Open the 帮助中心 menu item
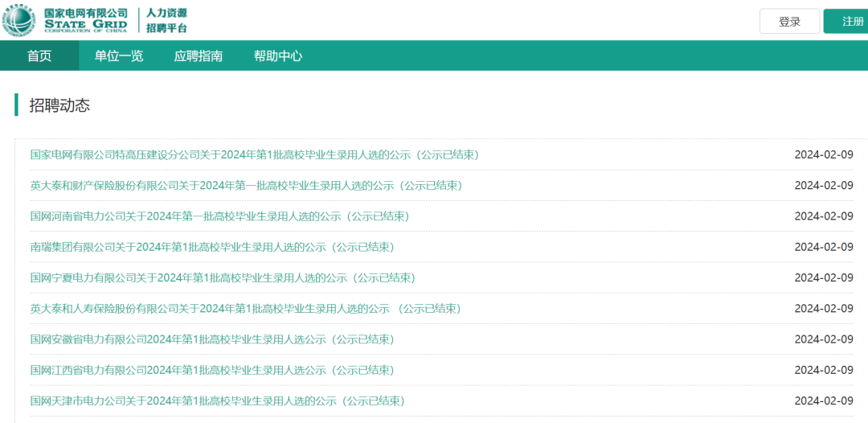Viewport: 868px width, 423px height. pos(278,55)
